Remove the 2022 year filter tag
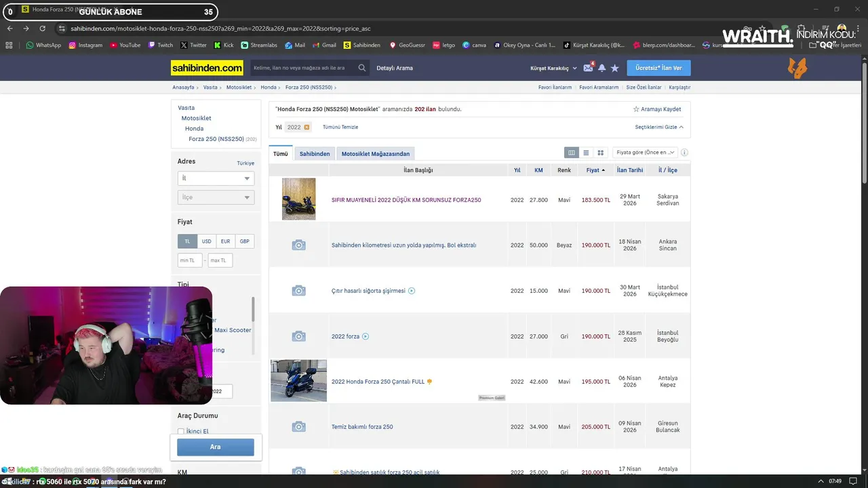 [x=307, y=127]
